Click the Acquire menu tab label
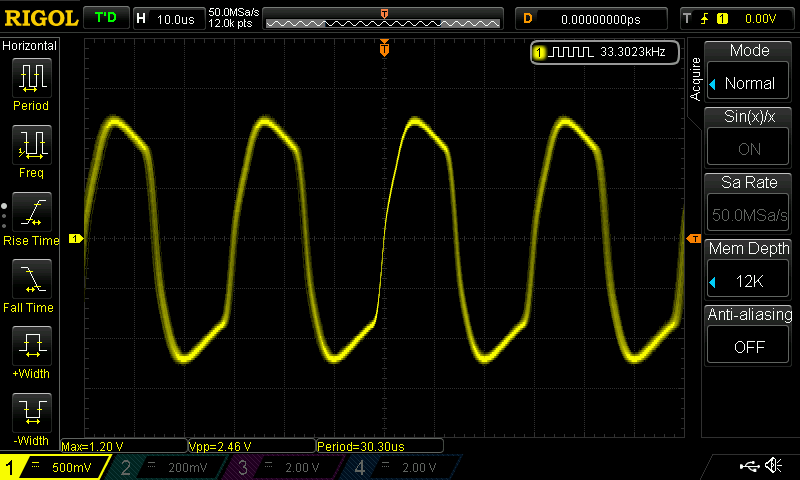Screen dimensions: 800x480 (695, 79)
